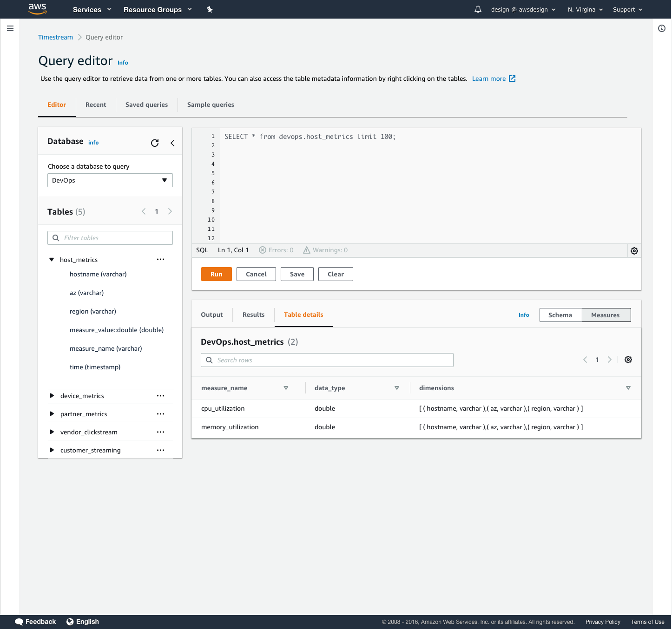Sort by the measure_name column

click(x=286, y=388)
